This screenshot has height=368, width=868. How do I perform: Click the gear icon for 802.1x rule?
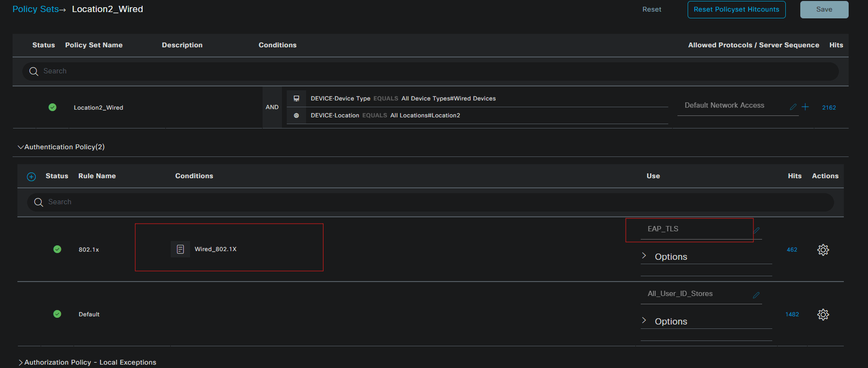[x=823, y=250]
